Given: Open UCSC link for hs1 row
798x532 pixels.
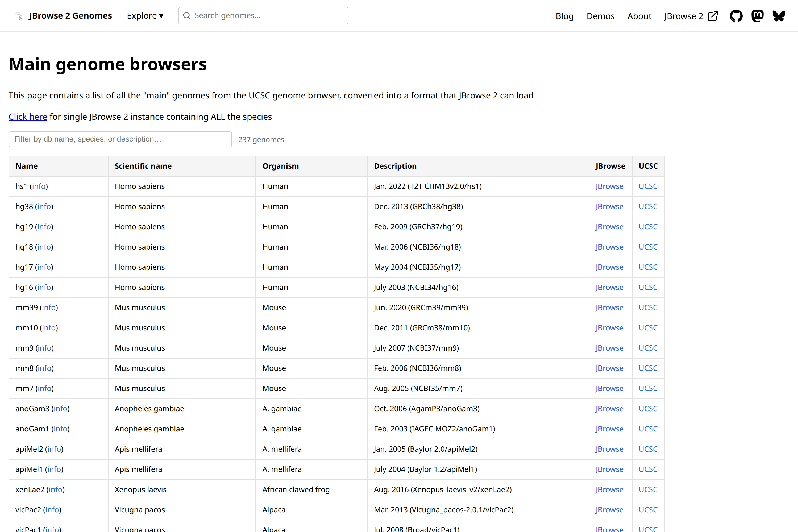Looking at the screenshot, I should click(x=648, y=186).
